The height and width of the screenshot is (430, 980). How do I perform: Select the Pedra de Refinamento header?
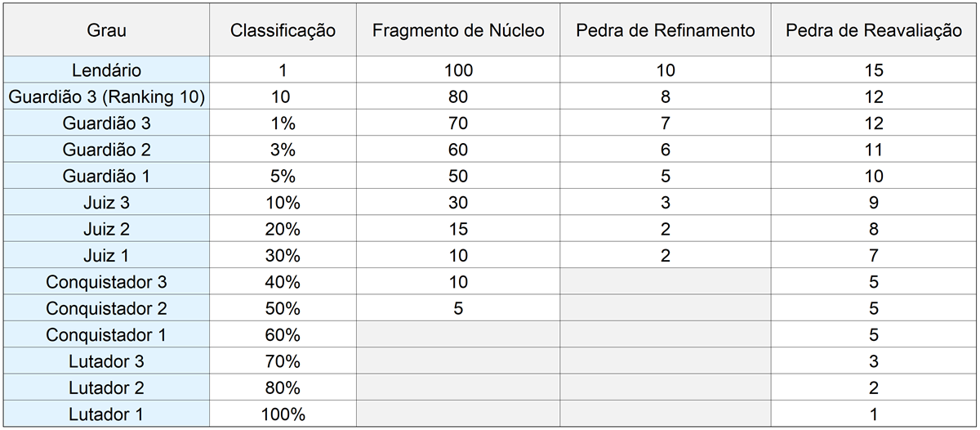pos(666,30)
